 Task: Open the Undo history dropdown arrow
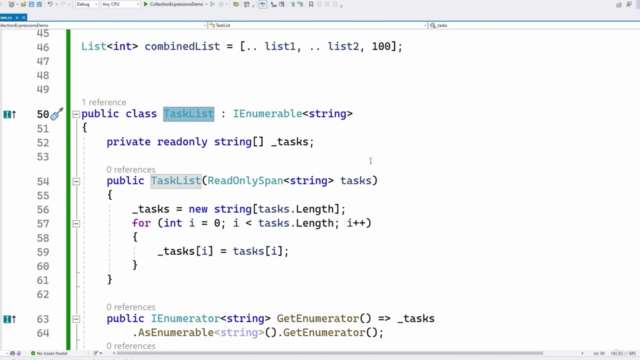(56, 4)
